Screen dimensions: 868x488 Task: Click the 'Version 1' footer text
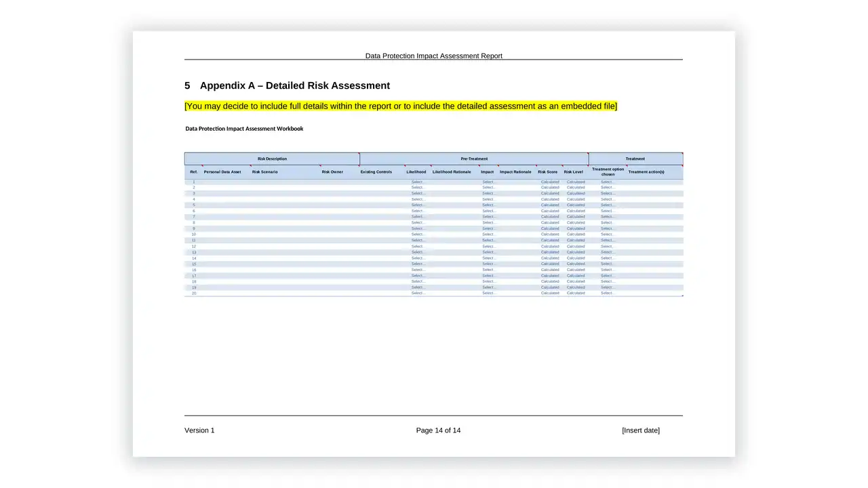(x=199, y=430)
